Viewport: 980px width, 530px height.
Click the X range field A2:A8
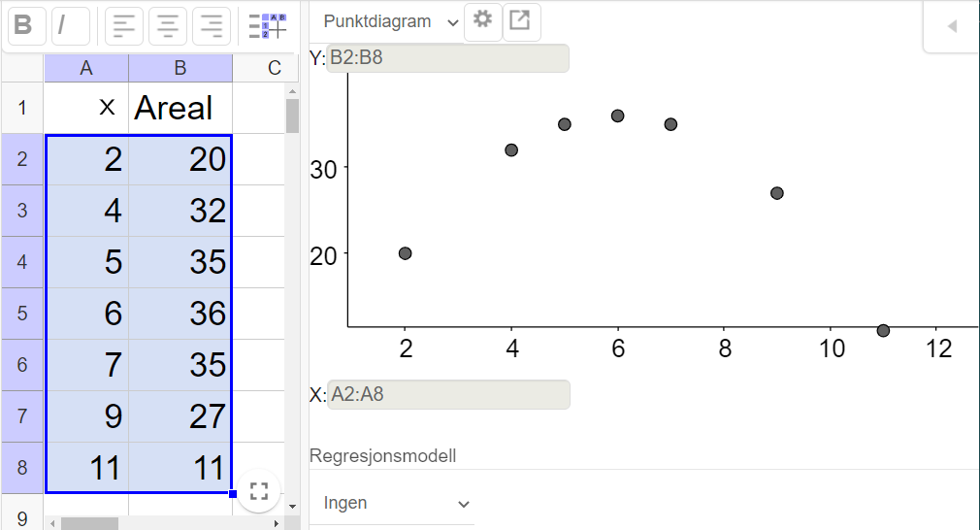point(447,394)
